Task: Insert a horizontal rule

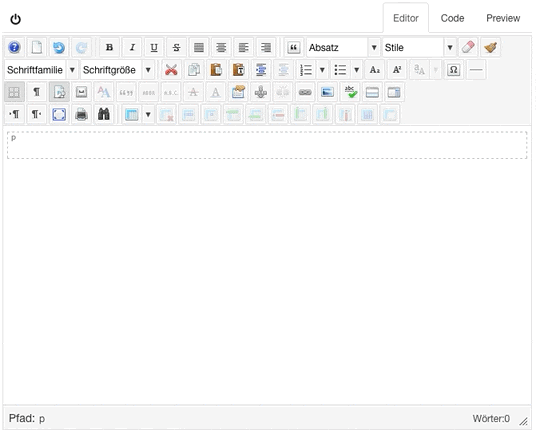Action: pyautogui.click(x=476, y=70)
